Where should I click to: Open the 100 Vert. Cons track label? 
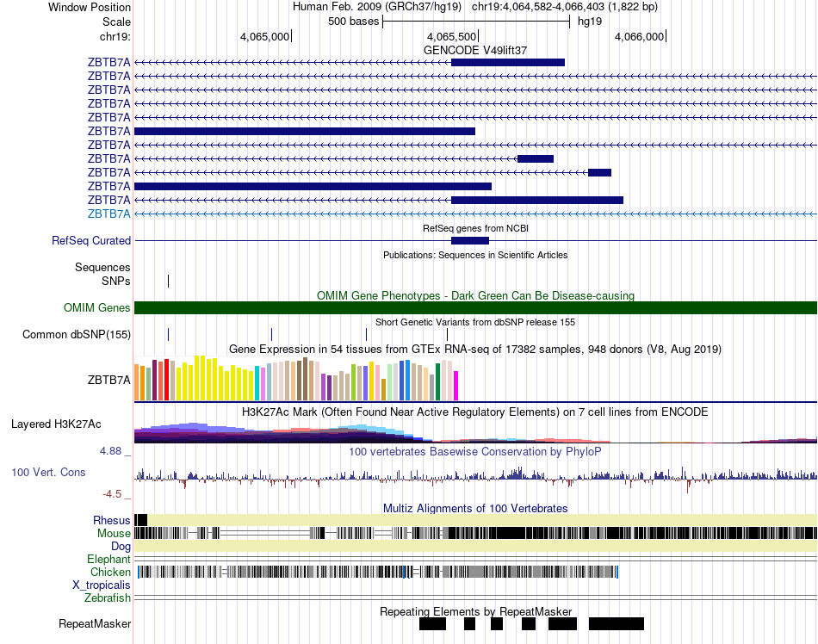48,472
